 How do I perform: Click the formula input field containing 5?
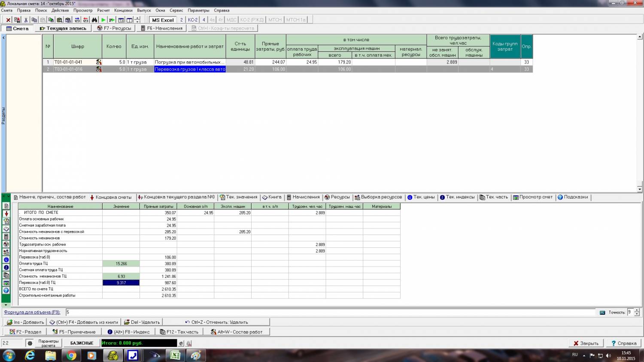pos(331,312)
